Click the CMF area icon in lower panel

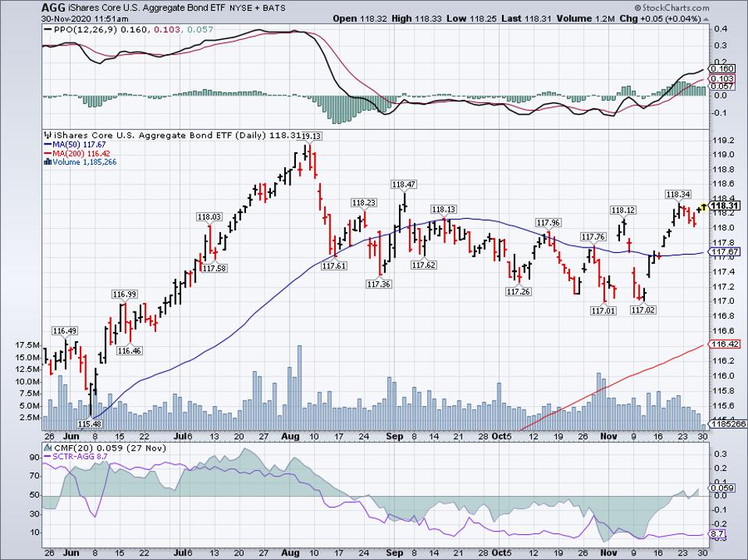click(x=47, y=448)
